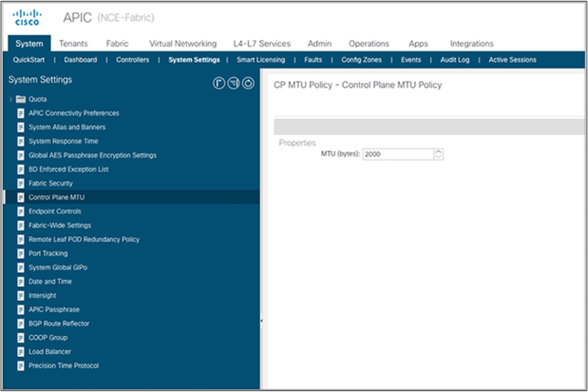Screen dimensions: 588x392
Task: Collapse the navigation pane with the splitter arrow
Action: point(261,321)
